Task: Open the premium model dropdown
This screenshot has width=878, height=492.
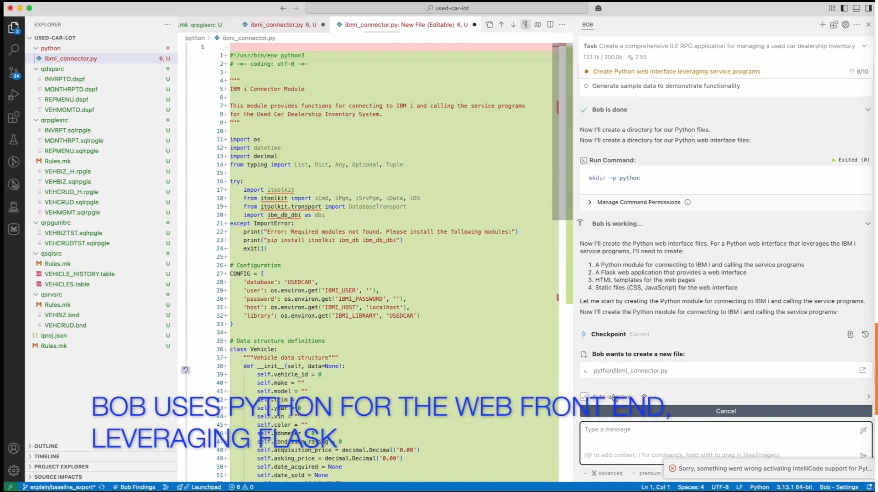Action: [647, 473]
